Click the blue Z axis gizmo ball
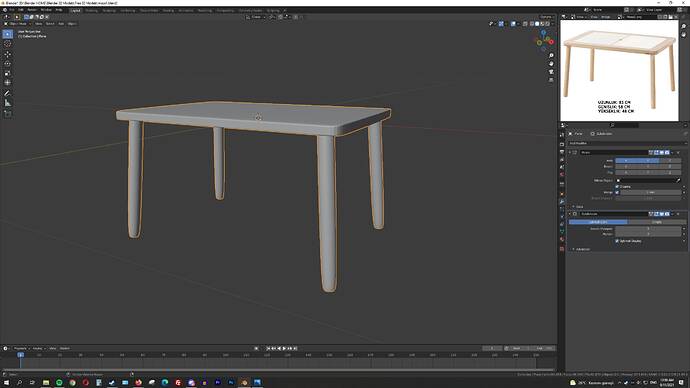Image resolution: width=690 pixels, height=388 pixels. (543, 33)
